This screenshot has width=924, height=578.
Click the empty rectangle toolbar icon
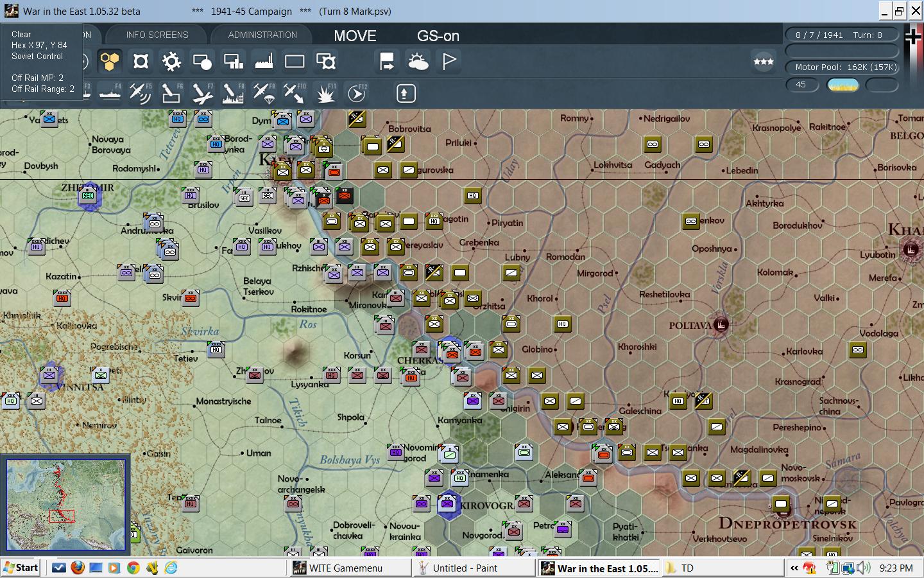pos(295,62)
